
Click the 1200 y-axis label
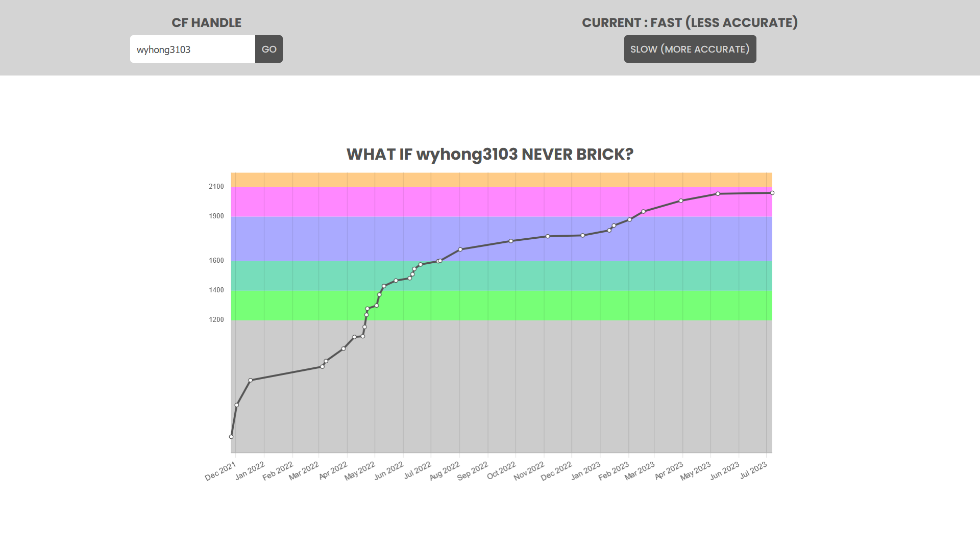216,320
